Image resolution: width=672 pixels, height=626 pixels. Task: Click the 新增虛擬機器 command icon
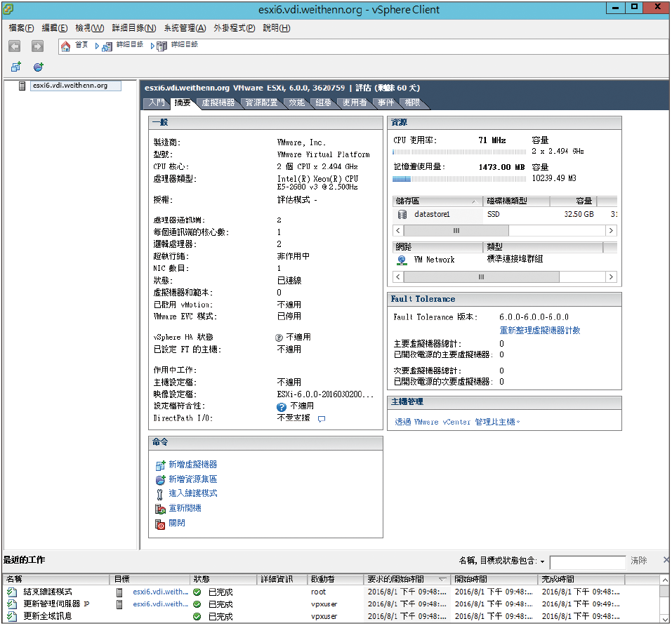(160, 465)
